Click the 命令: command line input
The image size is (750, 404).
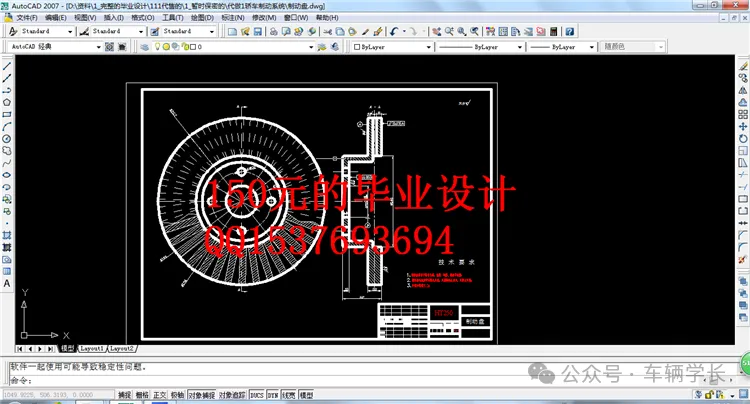(373, 381)
